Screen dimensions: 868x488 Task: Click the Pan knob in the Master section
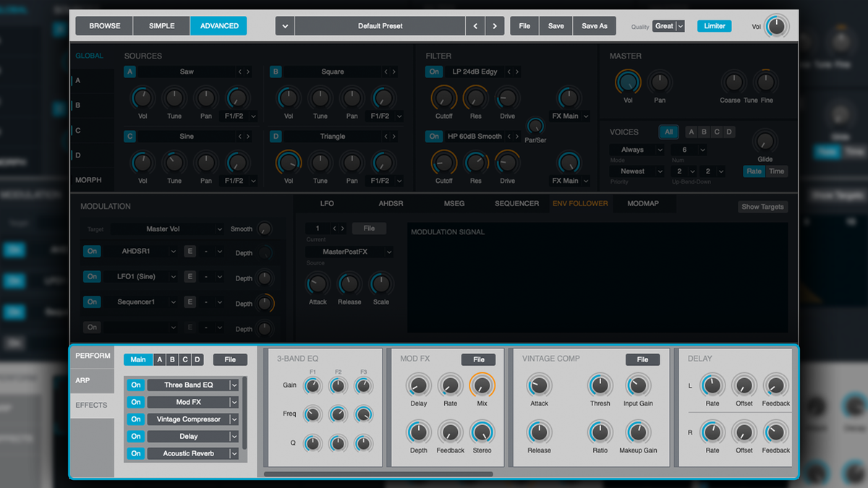tap(660, 82)
